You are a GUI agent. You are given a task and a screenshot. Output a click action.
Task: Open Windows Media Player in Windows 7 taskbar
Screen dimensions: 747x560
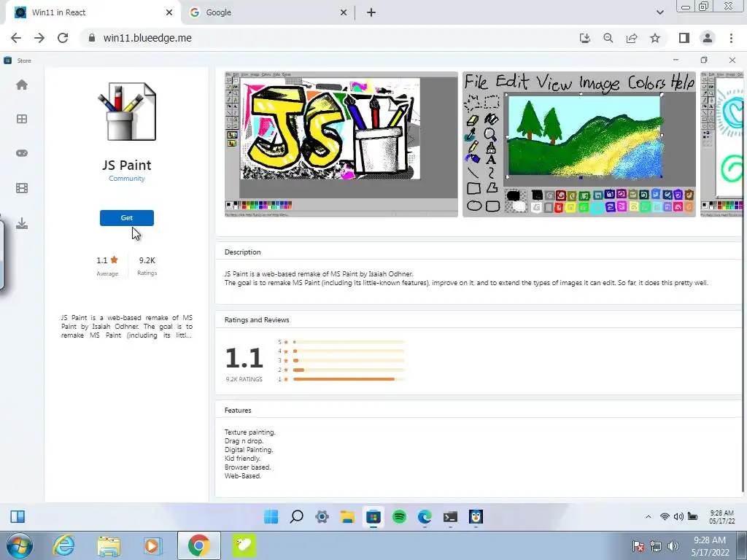pyautogui.click(x=153, y=545)
